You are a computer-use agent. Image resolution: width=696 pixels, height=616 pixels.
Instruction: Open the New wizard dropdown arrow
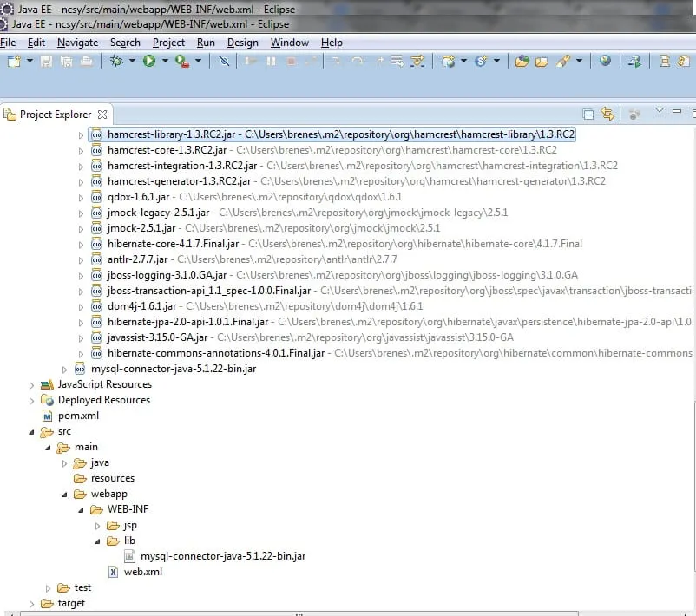[30, 61]
